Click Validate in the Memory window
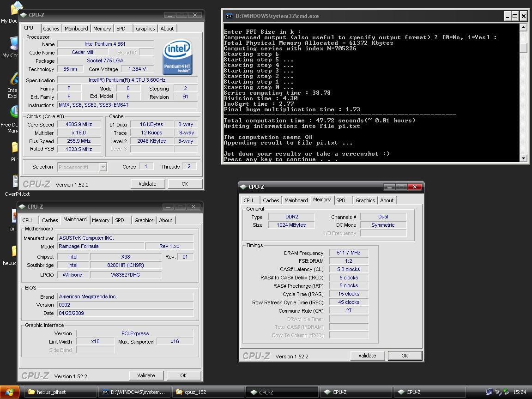The width and height of the screenshot is (532, 399). (x=368, y=356)
